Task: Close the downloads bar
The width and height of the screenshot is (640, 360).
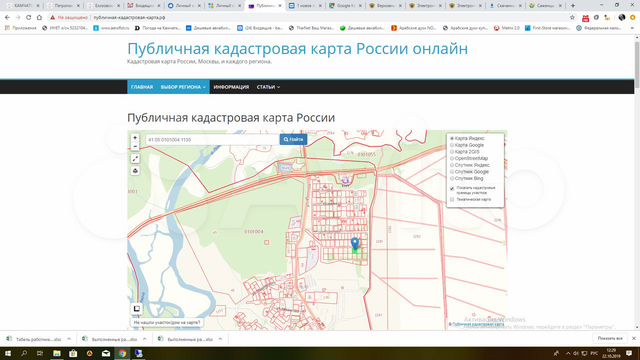Action: [x=633, y=338]
